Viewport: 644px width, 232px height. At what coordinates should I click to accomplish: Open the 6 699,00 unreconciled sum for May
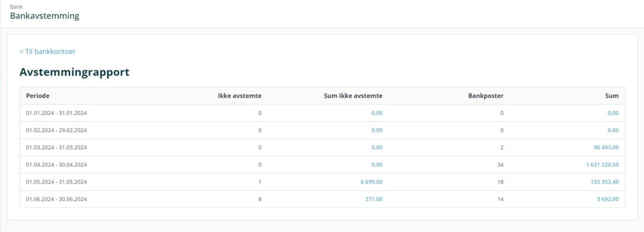coord(371,182)
